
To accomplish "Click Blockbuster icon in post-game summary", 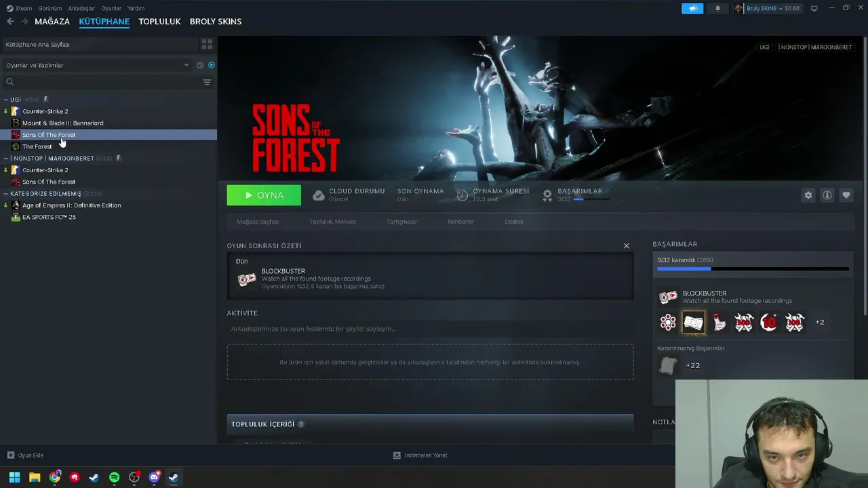I will (247, 279).
